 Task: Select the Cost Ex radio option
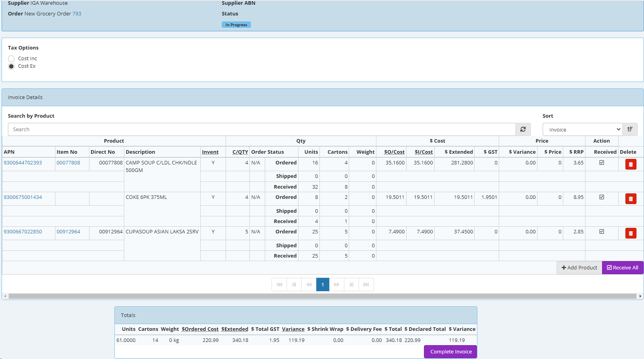click(x=11, y=66)
